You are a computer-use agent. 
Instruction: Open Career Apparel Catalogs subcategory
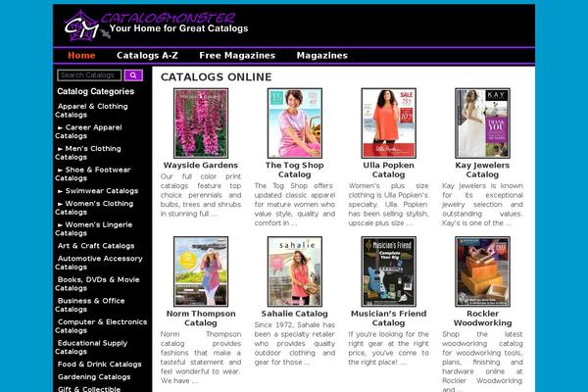pyautogui.click(x=88, y=131)
